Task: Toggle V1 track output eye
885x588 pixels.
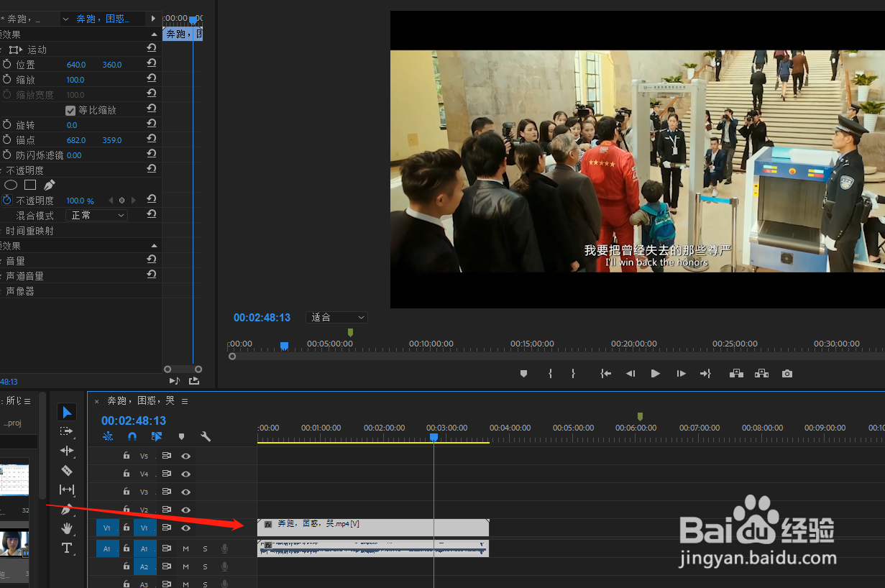Action: (186, 528)
